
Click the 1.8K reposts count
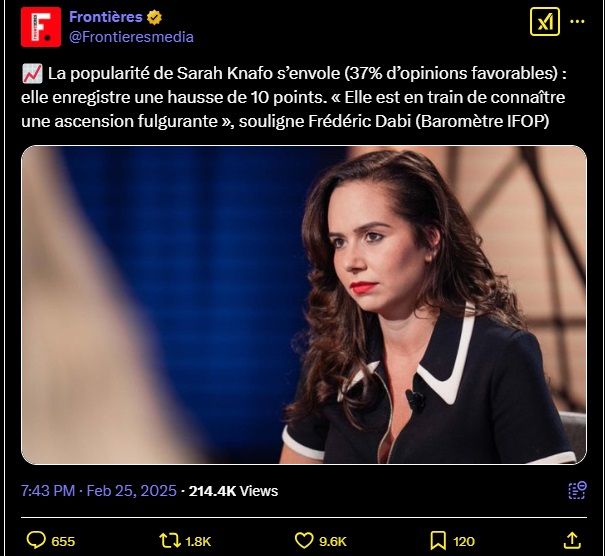198,541
